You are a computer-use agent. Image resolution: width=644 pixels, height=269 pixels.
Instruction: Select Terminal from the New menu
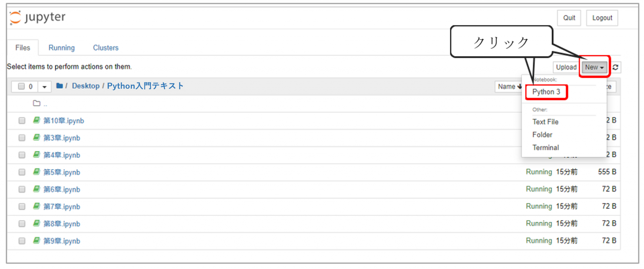click(x=546, y=148)
